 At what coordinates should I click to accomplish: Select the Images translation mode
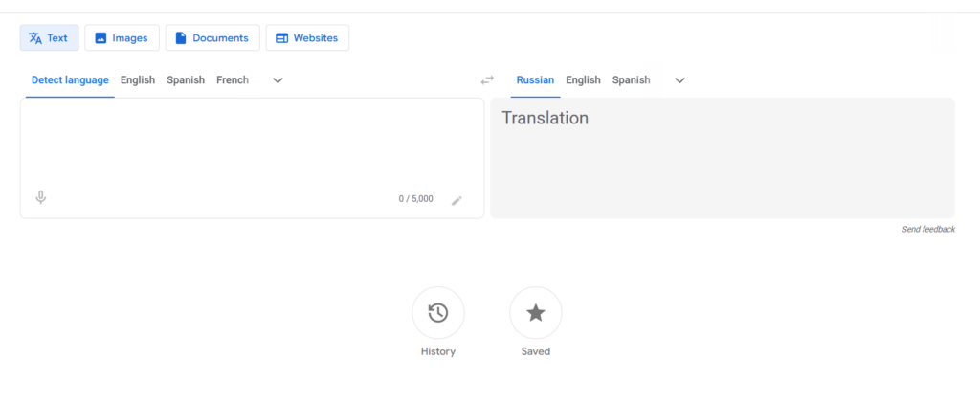[x=122, y=37]
